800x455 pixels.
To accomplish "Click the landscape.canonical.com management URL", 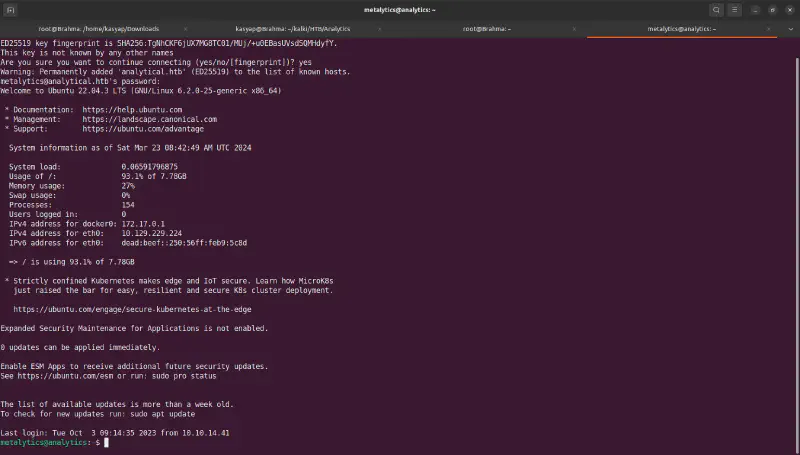I will tap(149, 119).
